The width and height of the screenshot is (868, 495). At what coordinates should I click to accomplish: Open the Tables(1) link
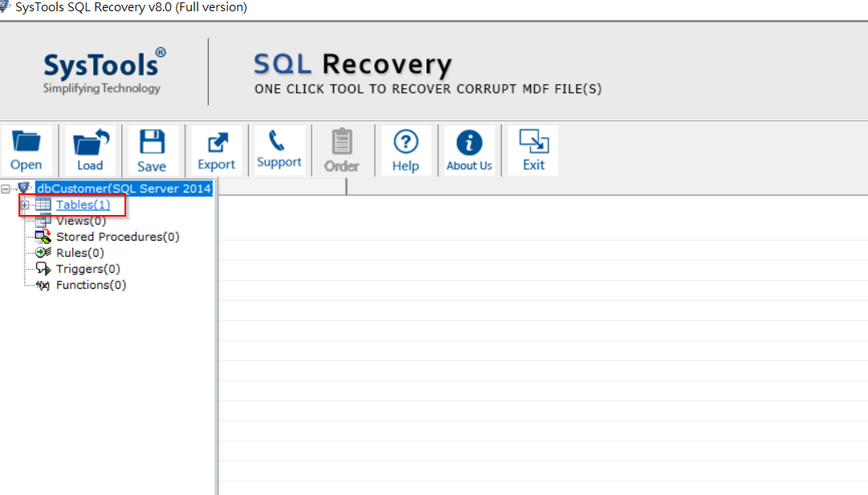click(x=83, y=205)
